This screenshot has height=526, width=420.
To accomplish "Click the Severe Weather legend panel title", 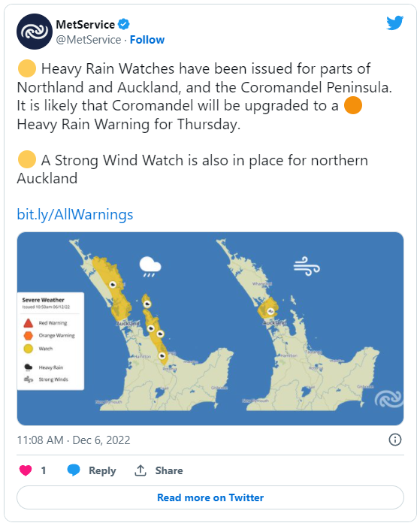I will pos(43,300).
